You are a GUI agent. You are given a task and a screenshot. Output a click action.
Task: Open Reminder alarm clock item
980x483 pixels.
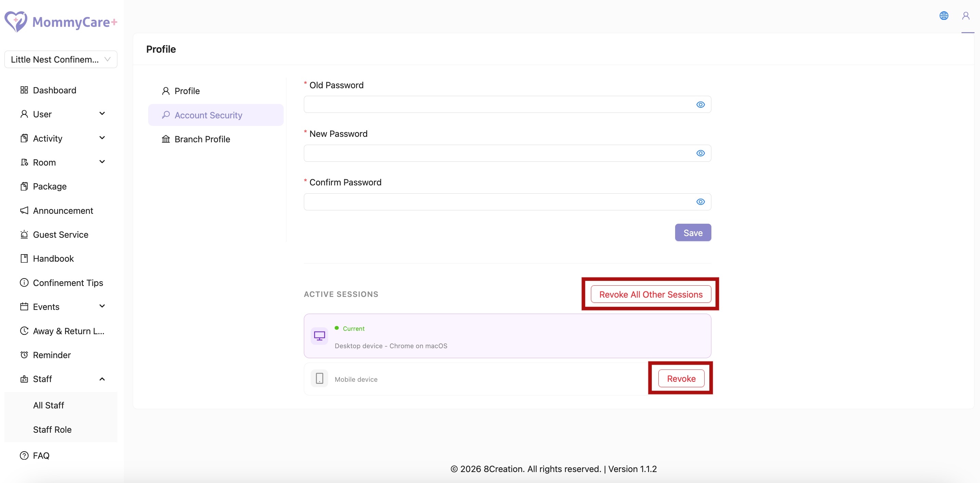click(x=52, y=354)
